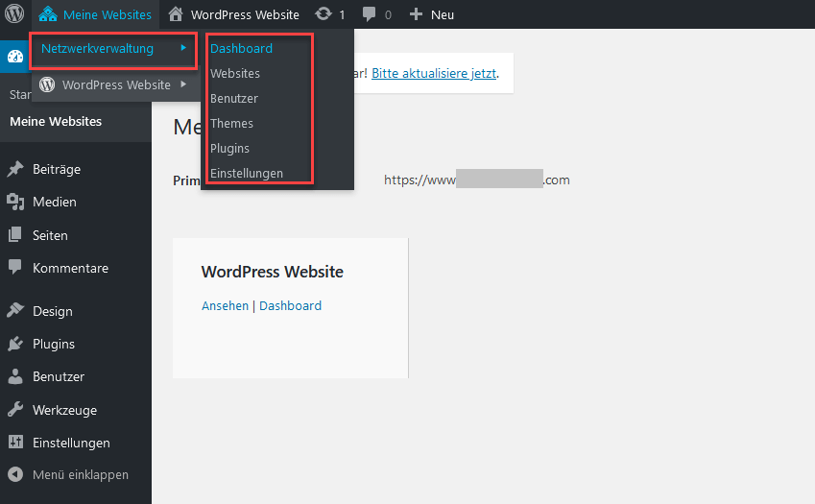Open the comments bubble icon in admin bar
Viewport: 815px width, 504px height.
point(369,14)
